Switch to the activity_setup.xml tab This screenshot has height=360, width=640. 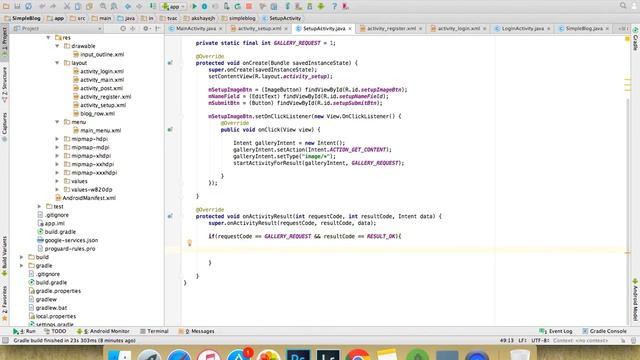259,29
